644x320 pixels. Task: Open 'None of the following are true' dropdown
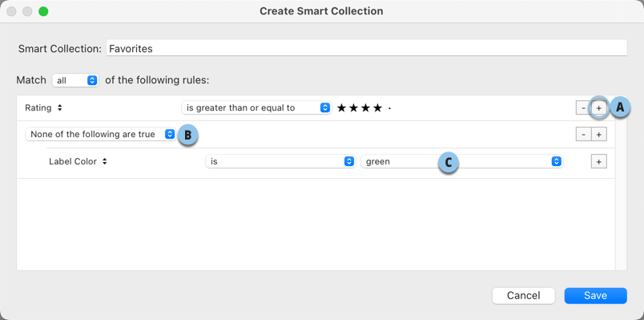click(100, 134)
